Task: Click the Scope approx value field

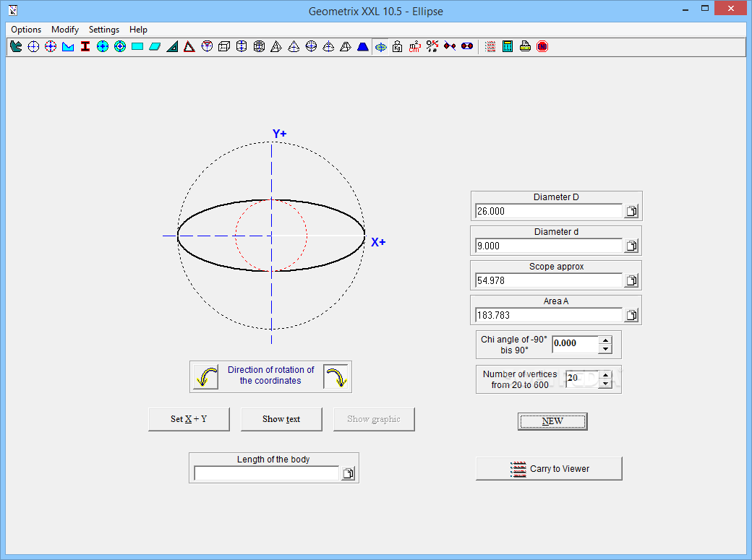Action: pyautogui.click(x=549, y=280)
